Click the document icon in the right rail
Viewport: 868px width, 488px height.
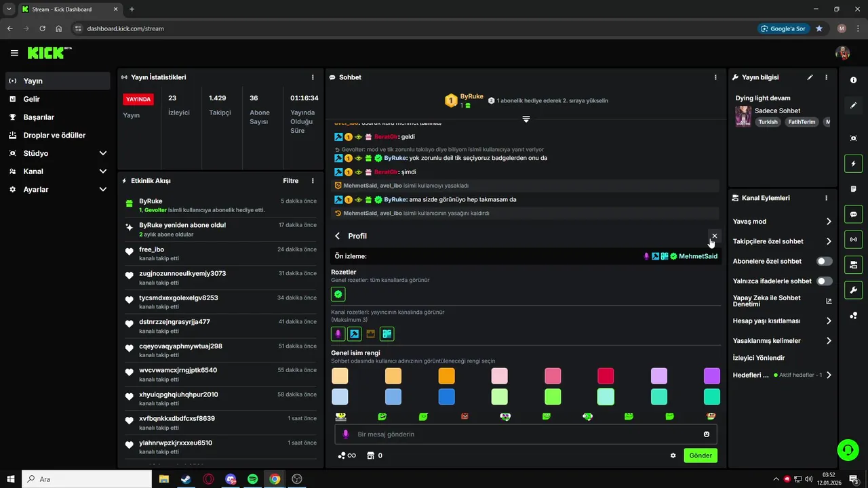(853, 188)
